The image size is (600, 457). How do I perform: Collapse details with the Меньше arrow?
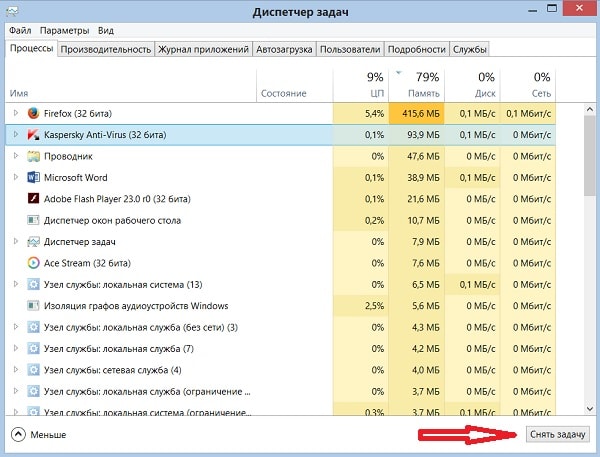(x=18, y=435)
